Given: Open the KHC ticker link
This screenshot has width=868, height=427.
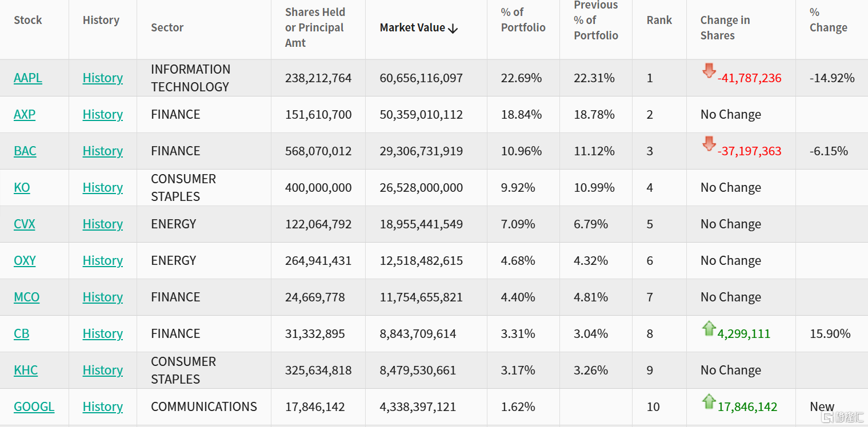Looking at the screenshot, I should tap(26, 370).
